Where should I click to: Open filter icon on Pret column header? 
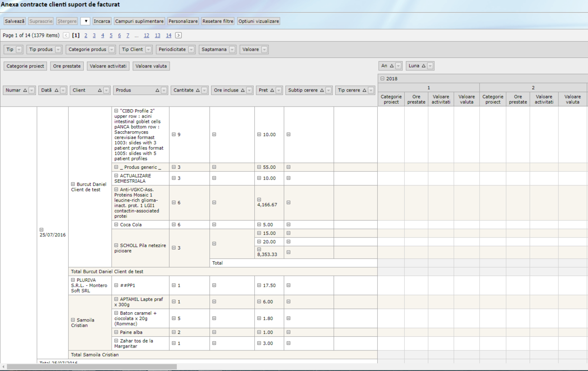278,90
